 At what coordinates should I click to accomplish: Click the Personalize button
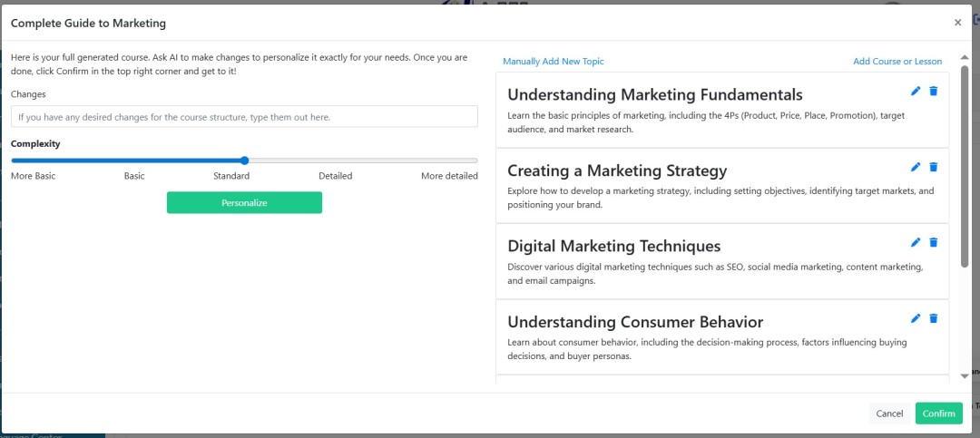(x=244, y=203)
